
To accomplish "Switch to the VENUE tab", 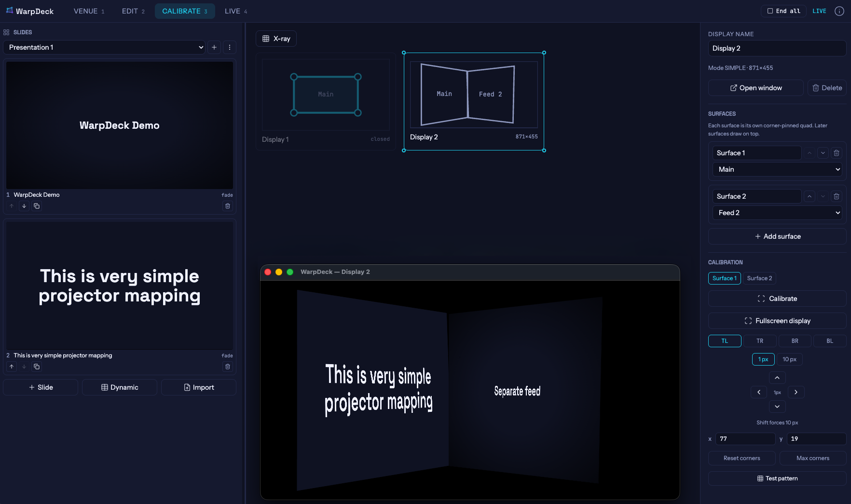I will click(x=89, y=11).
